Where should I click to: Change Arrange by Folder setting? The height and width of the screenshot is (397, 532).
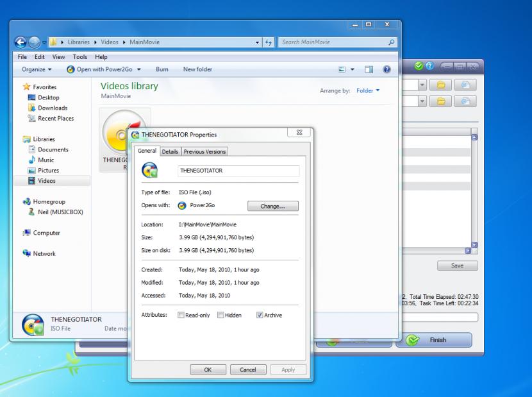pos(368,90)
